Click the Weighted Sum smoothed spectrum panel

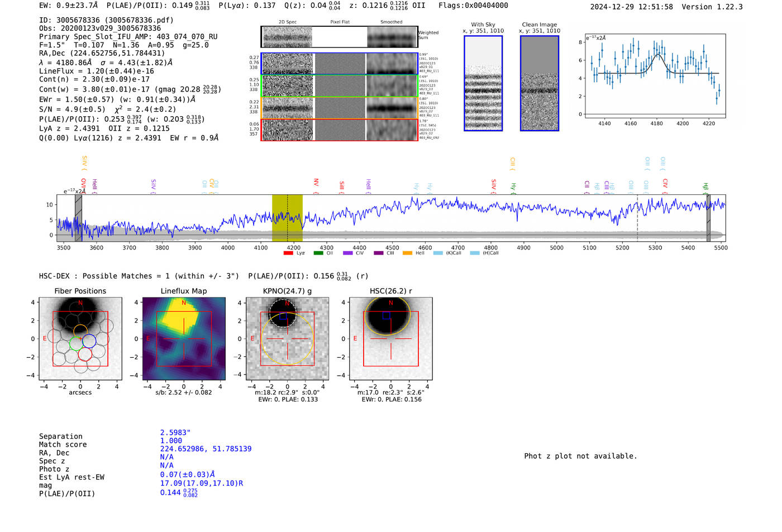pyautogui.click(x=392, y=37)
